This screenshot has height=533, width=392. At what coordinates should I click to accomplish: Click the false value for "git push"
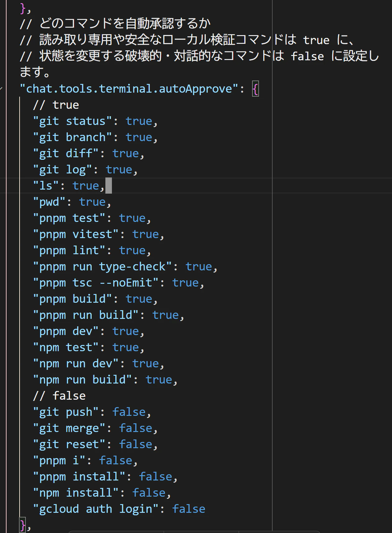pos(129,412)
